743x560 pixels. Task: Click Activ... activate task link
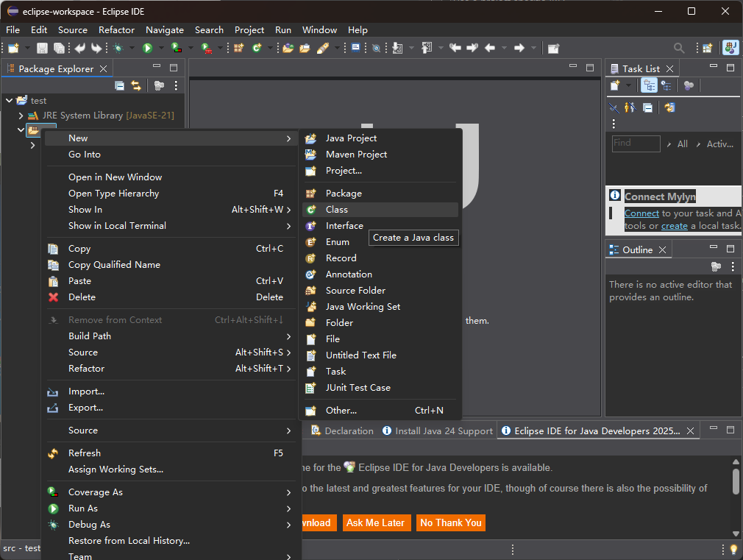719,144
